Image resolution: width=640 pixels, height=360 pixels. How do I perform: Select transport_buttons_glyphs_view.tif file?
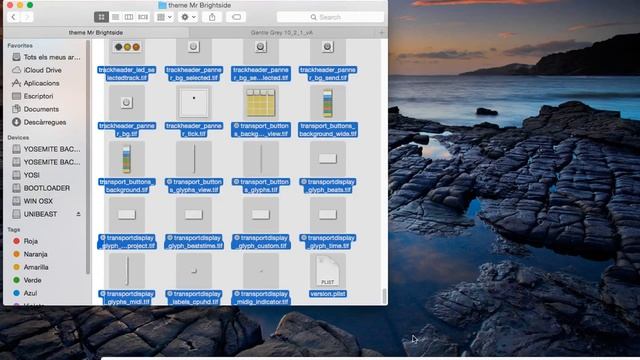(194, 167)
